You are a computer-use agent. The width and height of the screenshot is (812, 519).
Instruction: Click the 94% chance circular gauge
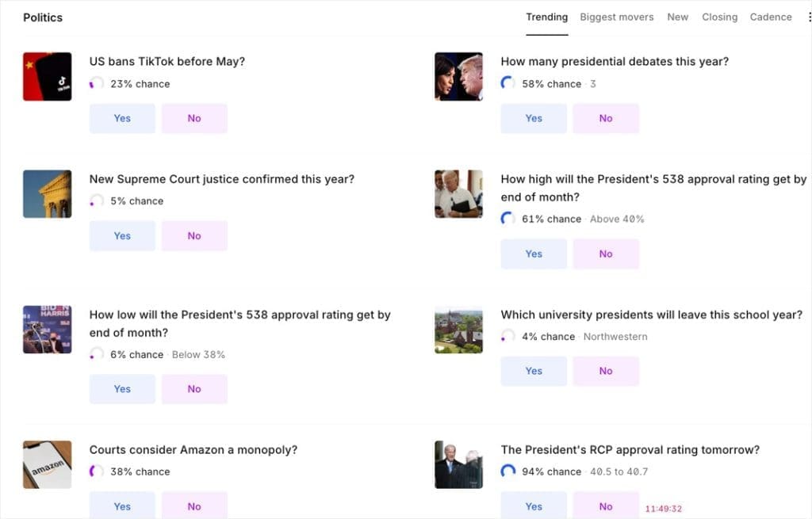click(x=508, y=471)
